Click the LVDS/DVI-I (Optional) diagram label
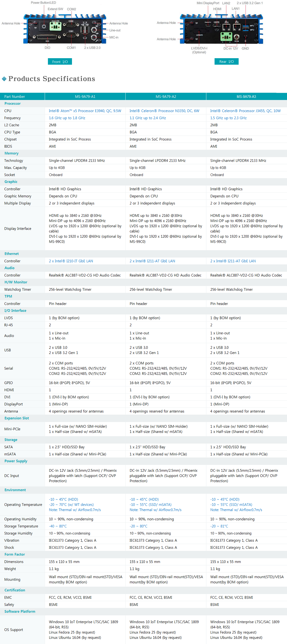 [x=199, y=50]
